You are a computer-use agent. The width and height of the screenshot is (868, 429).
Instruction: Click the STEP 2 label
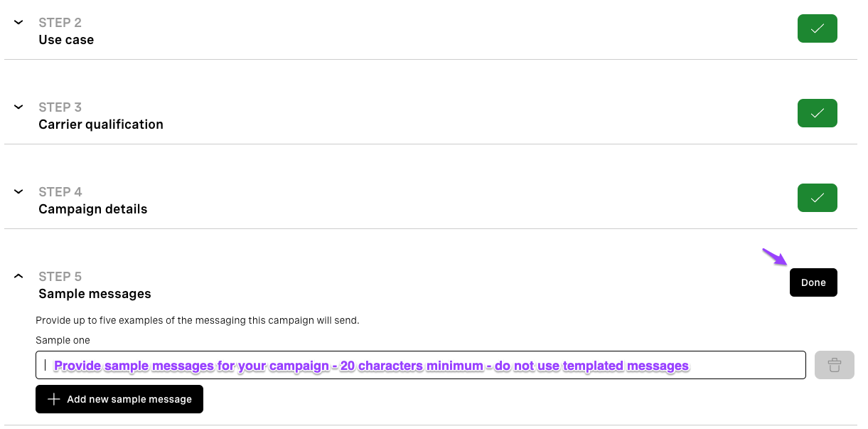[60, 23]
